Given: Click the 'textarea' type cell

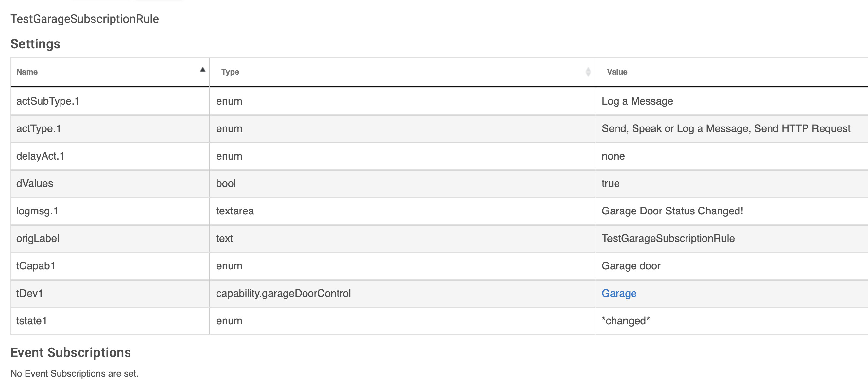Looking at the screenshot, I should tap(402, 211).
